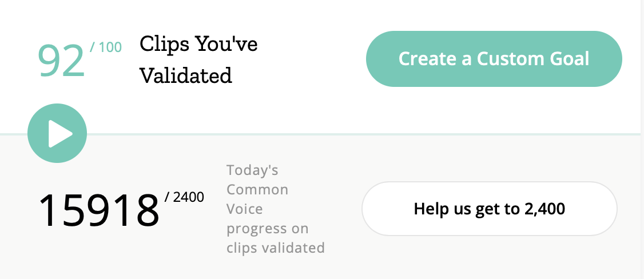The height and width of the screenshot is (279, 644).
Task: Click the / 2400 daily goal label
Action: click(x=184, y=197)
